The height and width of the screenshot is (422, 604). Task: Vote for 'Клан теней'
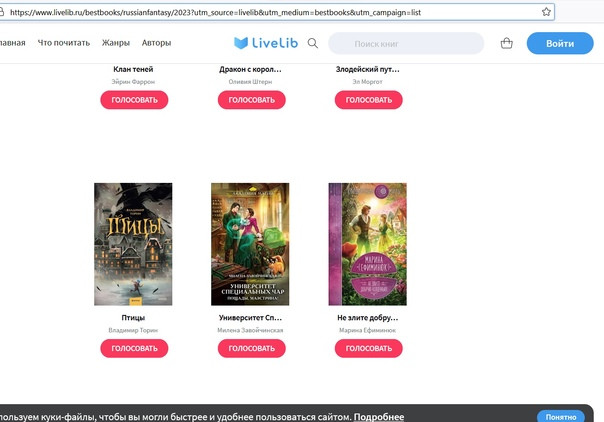pos(134,100)
